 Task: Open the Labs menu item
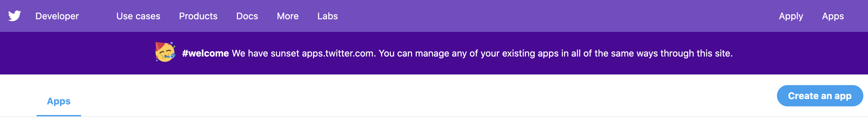[327, 16]
